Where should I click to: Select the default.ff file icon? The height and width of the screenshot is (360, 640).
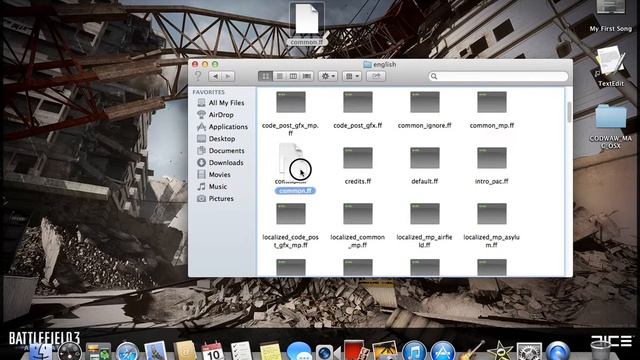[x=424, y=158]
